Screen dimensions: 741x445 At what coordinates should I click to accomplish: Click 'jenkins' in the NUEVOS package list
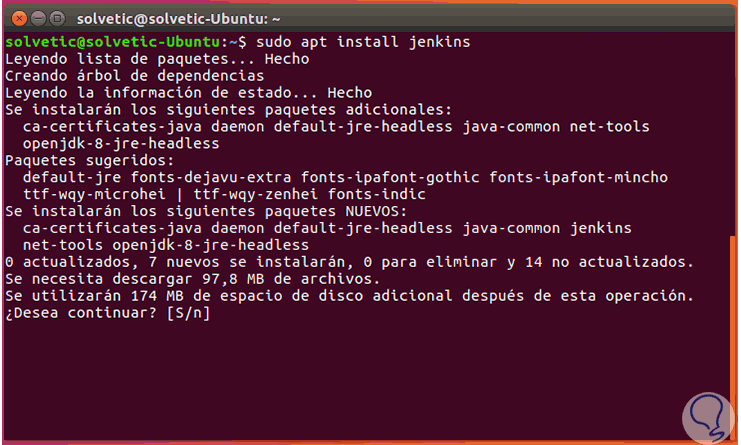coord(601,228)
